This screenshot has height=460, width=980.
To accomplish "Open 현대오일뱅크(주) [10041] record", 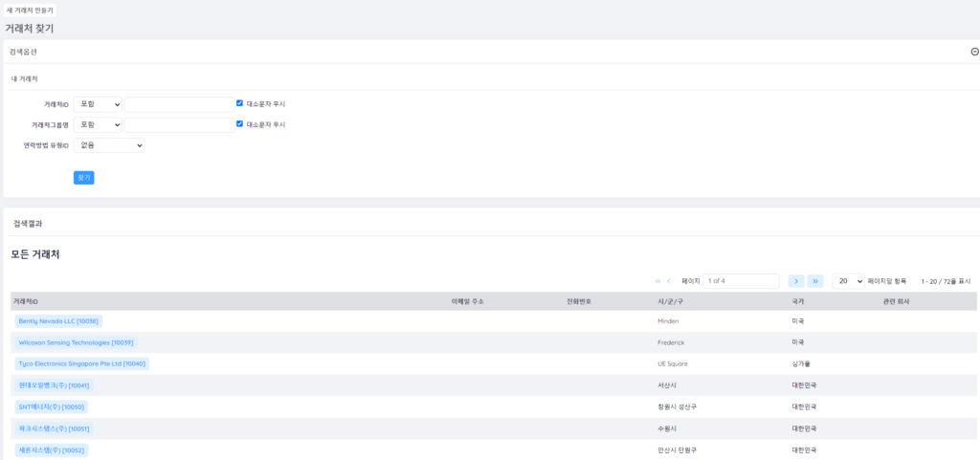I will pos(54,385).
